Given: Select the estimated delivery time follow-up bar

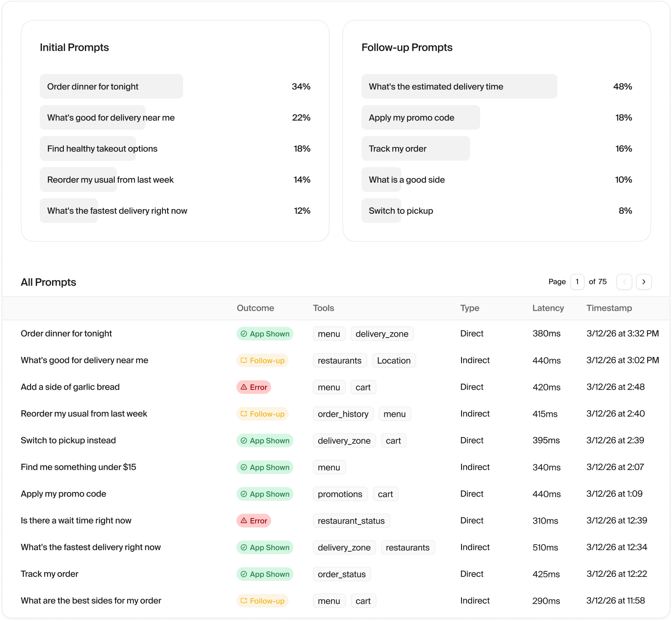Looking at the screenshot, I should point(459,86).
